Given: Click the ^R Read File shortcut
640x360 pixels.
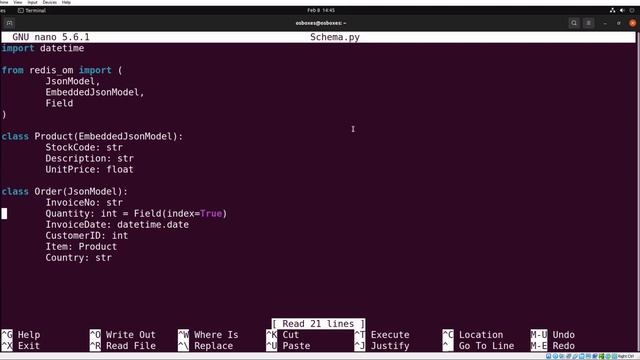Looking at the screenshot, I should (122, 346).
